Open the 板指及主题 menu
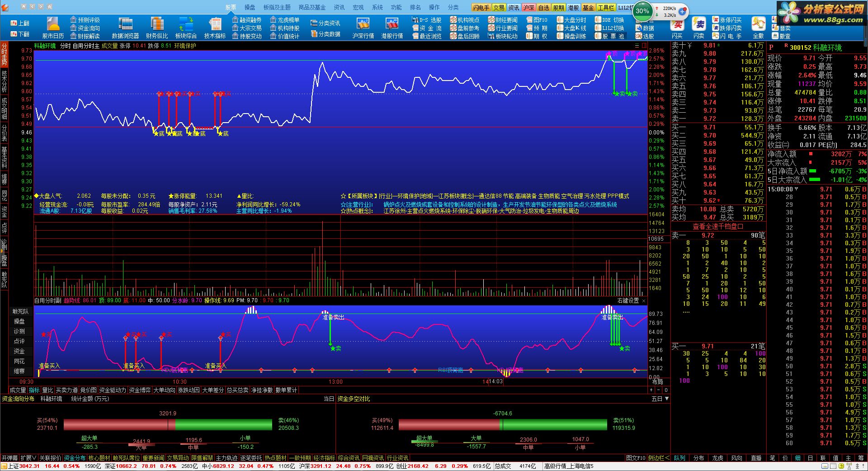 (x=277, y=7)
